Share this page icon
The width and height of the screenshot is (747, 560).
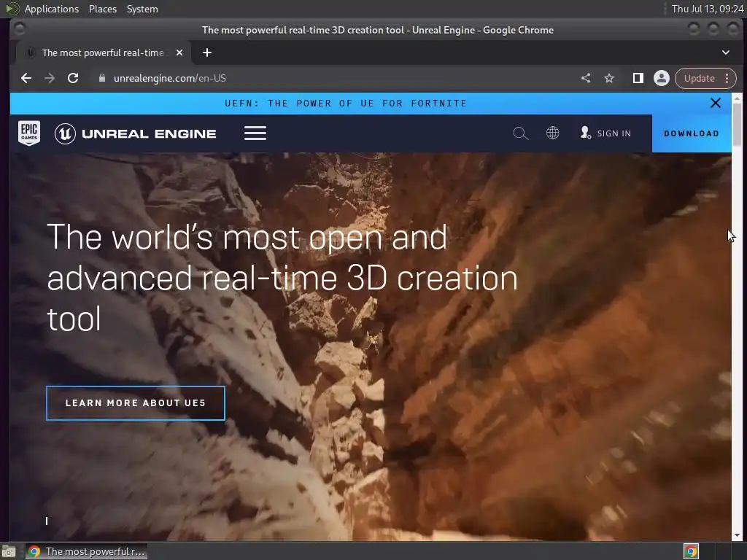(586, 78)
